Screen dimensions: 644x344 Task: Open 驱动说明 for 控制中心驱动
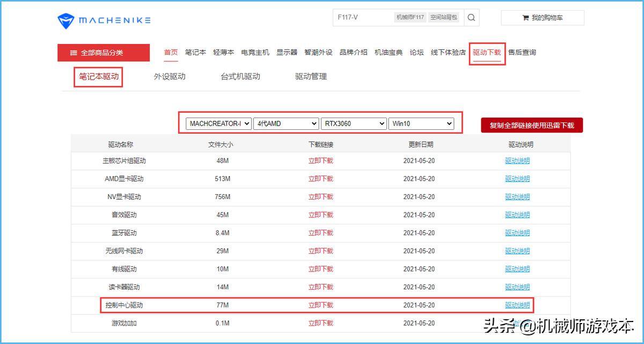point(517,305)
